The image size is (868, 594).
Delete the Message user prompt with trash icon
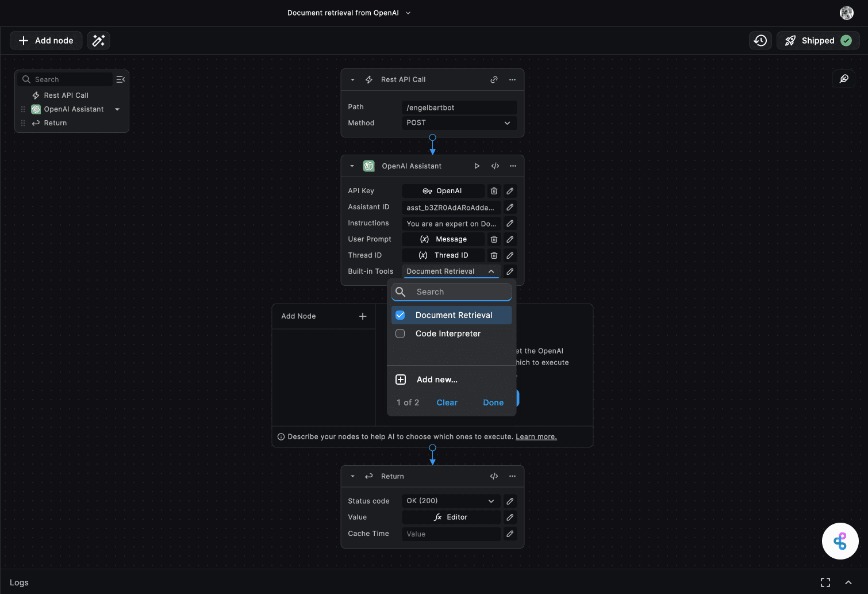tap(494, 239)
